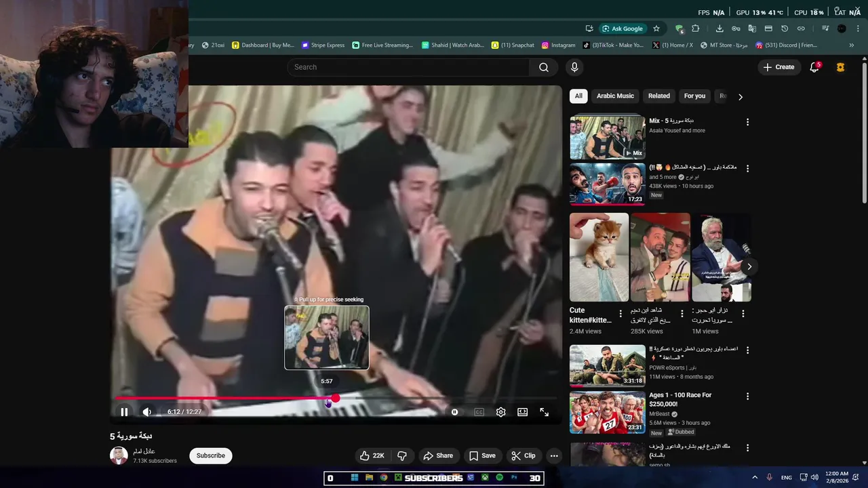868x488 pixels.
Task: Mute the video using the volume icon
Action: coord(147,411)
